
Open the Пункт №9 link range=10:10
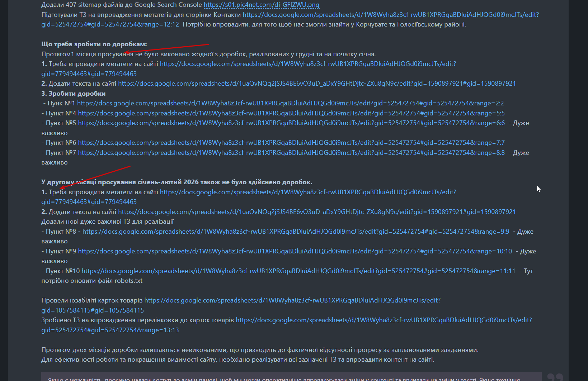pos(295,251)
